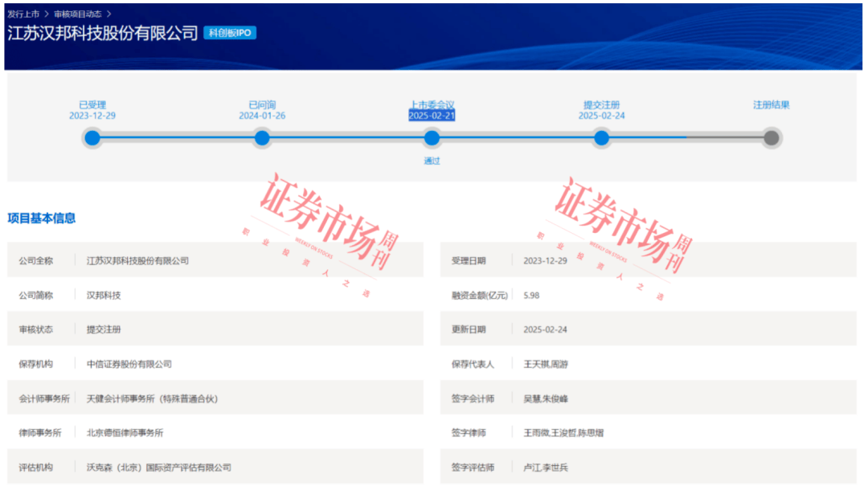Click the 通过 status under 上市委会议
Image resolution: width=868 pixels, height=490 pixels.
432,161
